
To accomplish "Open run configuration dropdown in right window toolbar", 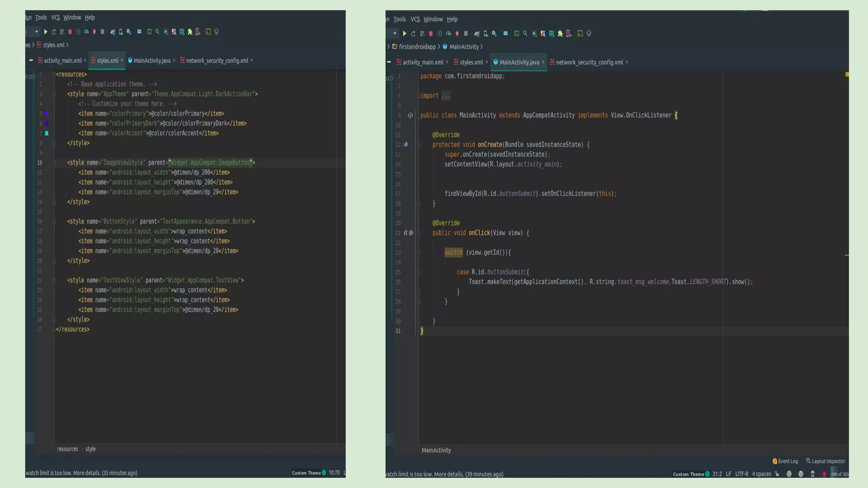I will coord(395,33).
